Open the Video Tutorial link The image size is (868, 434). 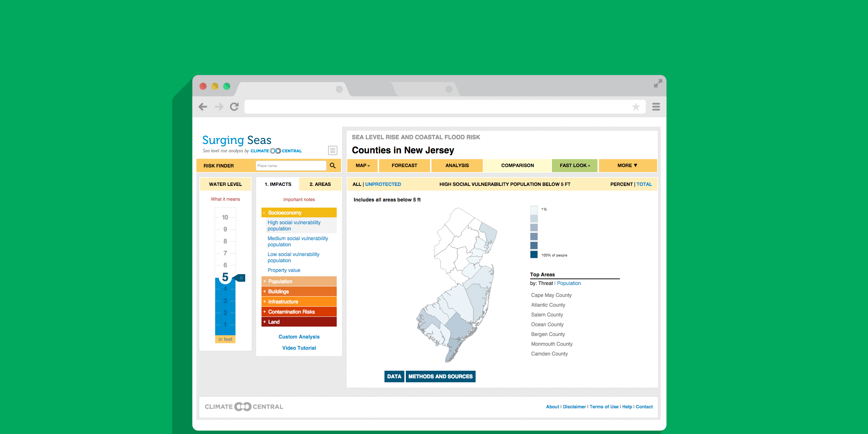299,348
